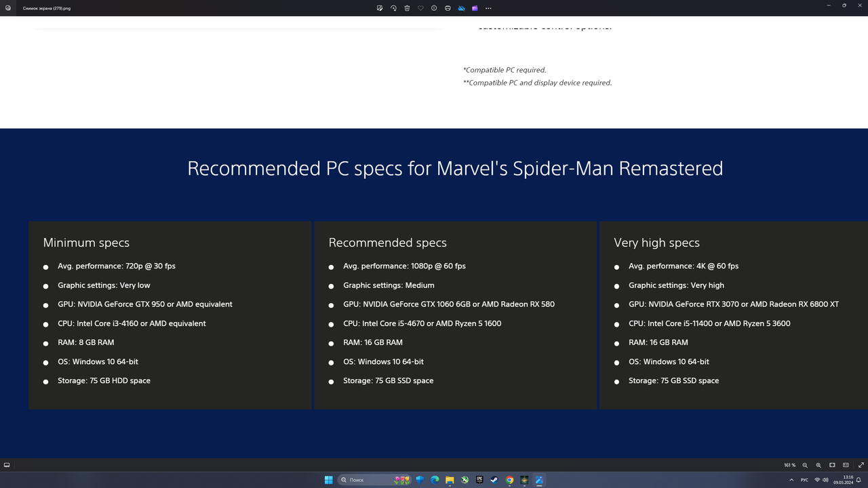This screenshot has width=868, height=488.
Task: Click the OneDrive cloud icon in the toolbar
Action: (461, 8)
